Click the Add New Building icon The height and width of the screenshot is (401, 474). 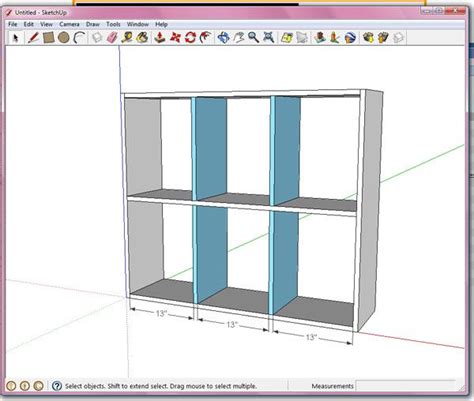click(320, 38)
